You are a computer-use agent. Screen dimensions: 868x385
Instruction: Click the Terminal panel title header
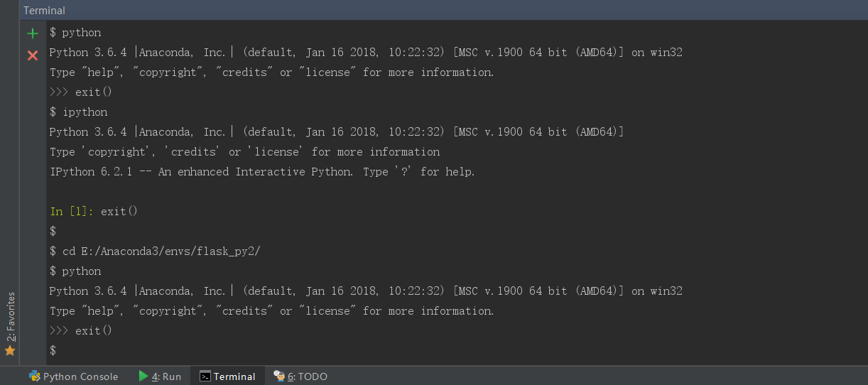click(x=44, y=11)
